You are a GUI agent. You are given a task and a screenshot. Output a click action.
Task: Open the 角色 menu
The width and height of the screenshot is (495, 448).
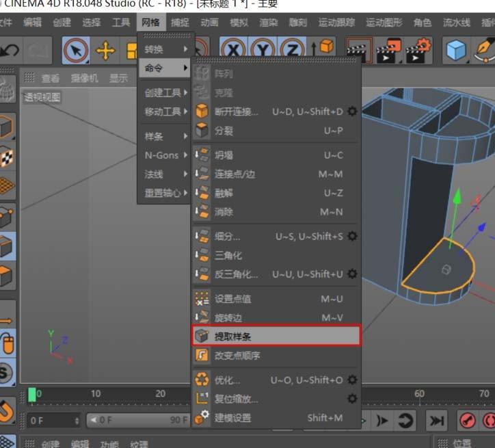click(423, 22)
